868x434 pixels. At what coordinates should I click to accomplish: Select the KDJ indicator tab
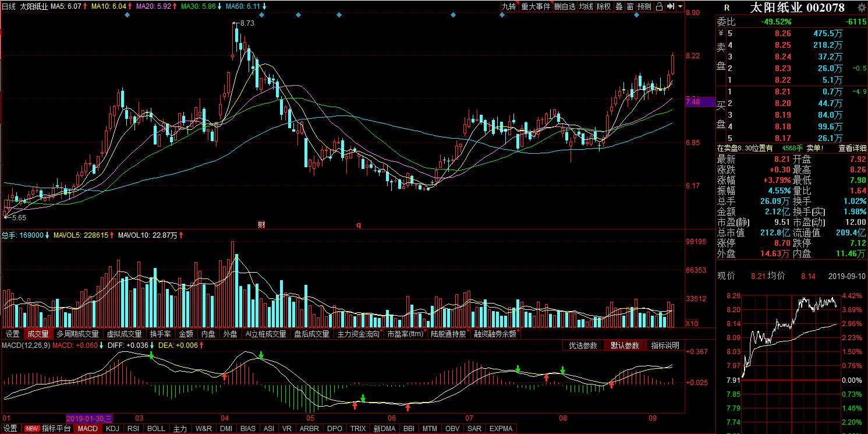[113, 429]
